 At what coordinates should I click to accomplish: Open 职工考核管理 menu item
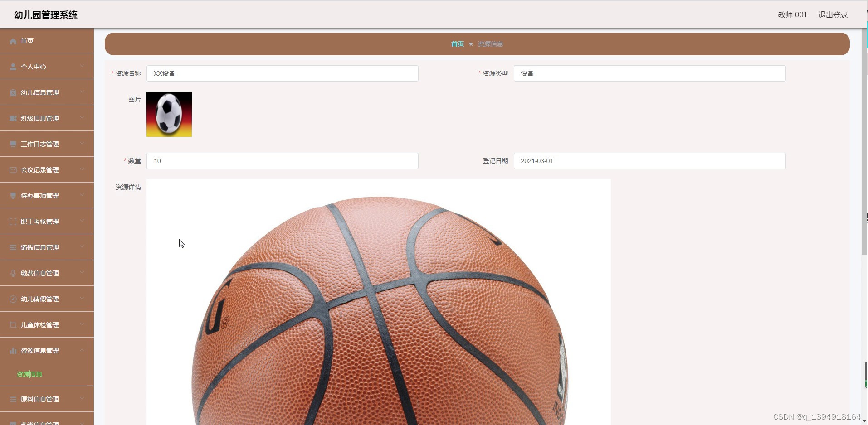[47, 222]
